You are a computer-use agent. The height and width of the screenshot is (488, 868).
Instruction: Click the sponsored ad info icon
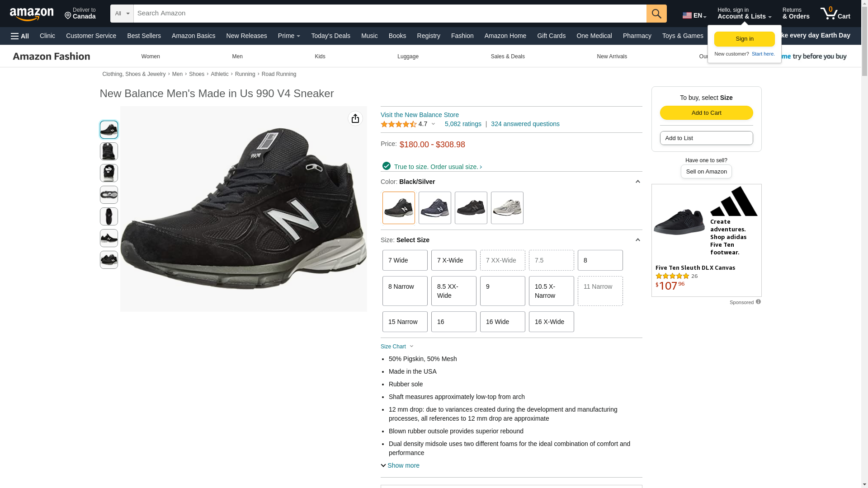[758, 302]
